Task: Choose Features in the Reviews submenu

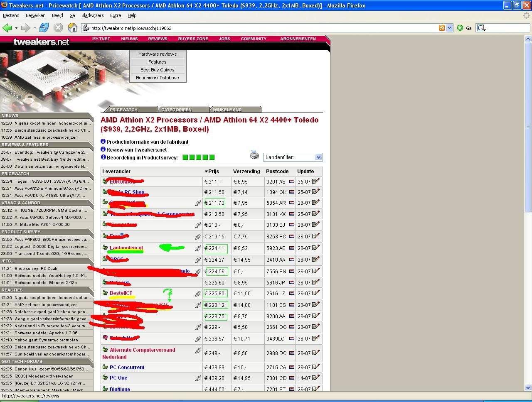Action: click(158, 62)
